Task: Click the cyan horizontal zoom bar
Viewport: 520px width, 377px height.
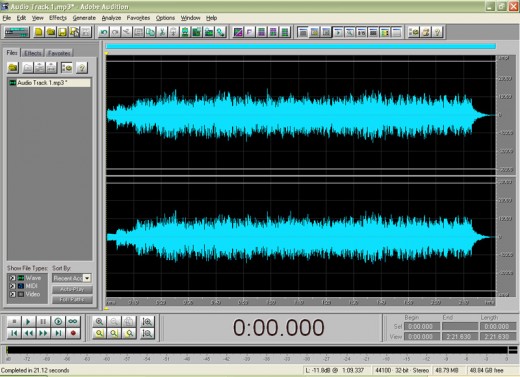Action: [301, 46]
